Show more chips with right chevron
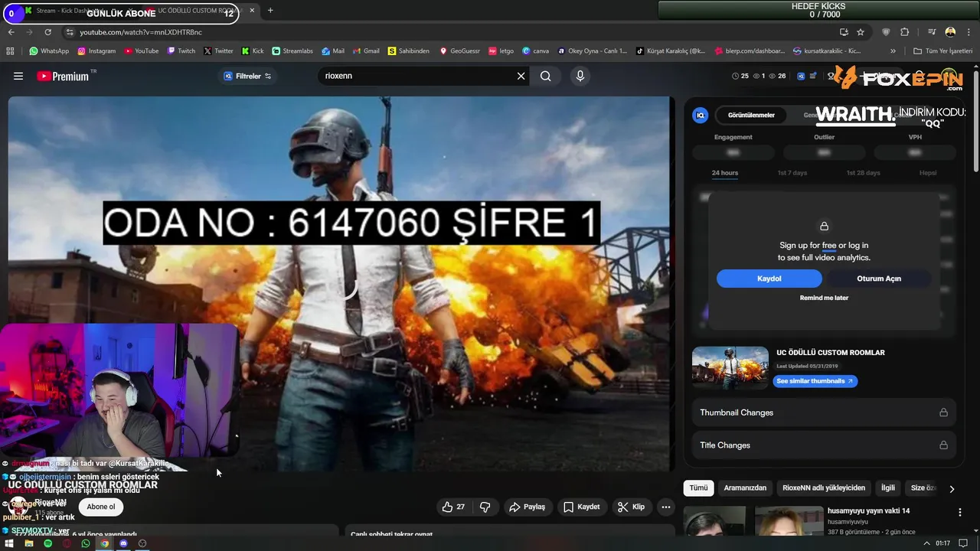 (952, 488)
